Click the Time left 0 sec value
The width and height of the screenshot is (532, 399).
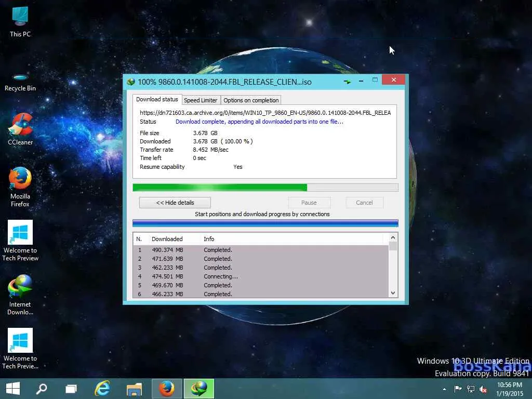click(x=199, y=158)
